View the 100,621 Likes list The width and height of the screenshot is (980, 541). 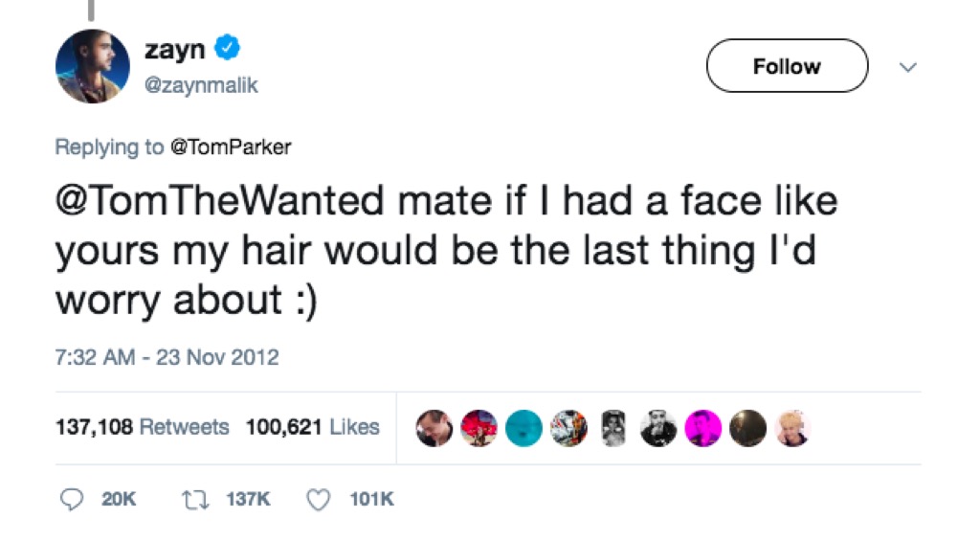[x=312, y=427]
